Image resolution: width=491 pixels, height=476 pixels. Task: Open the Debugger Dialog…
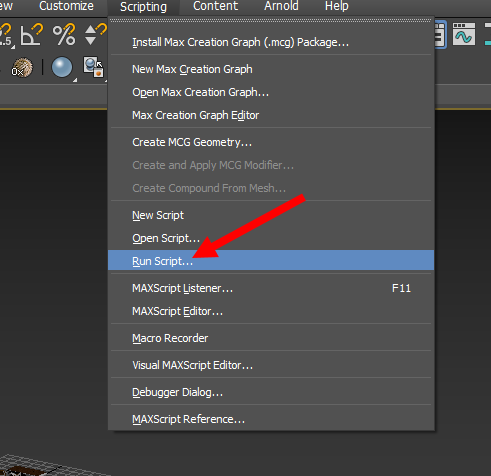271,392
